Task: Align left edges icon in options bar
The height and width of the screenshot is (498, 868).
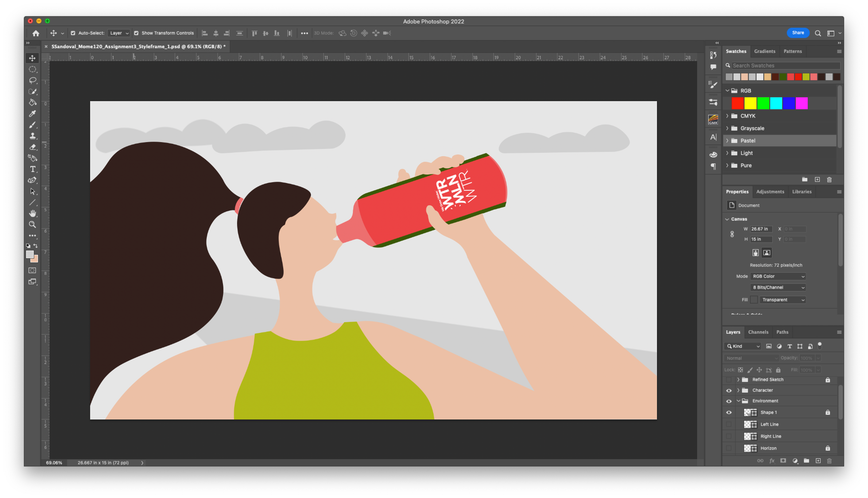Action: 205,33
